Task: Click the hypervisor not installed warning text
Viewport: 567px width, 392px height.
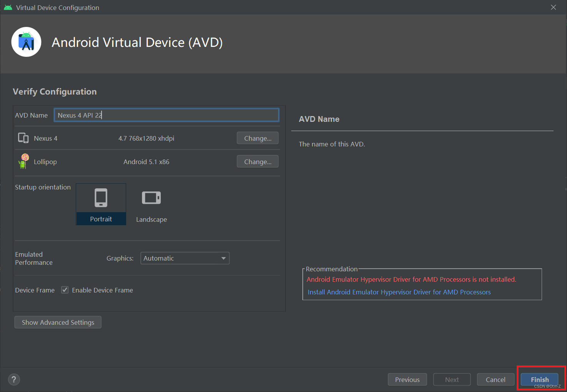Action: point(412,279)
